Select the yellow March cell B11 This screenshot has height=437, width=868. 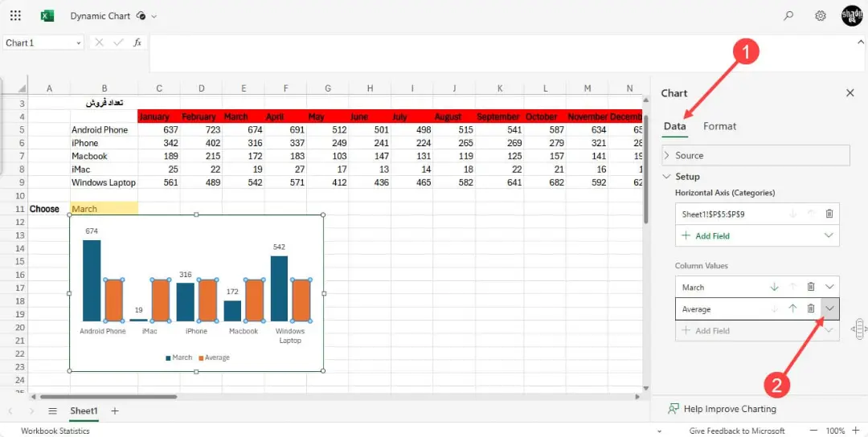104,209
